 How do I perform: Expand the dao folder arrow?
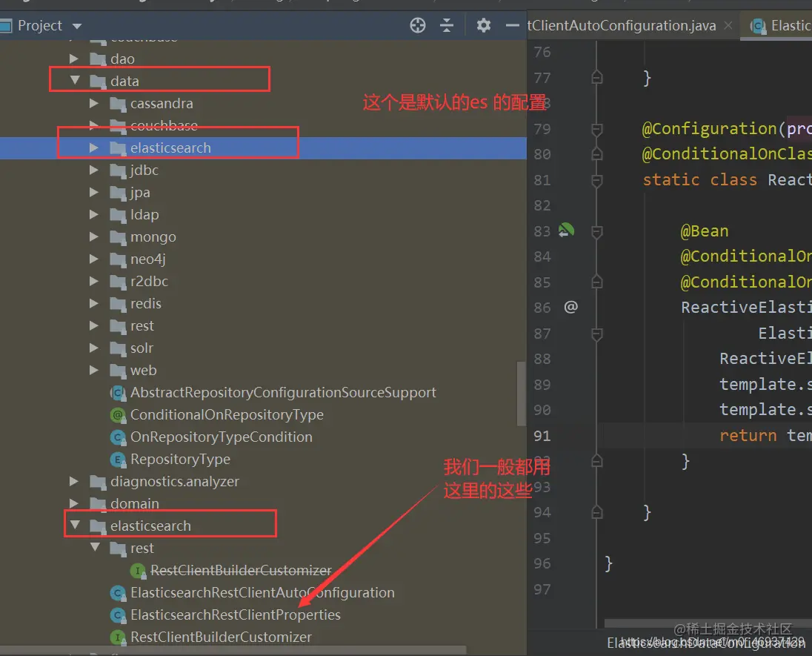tap(74, 59)
